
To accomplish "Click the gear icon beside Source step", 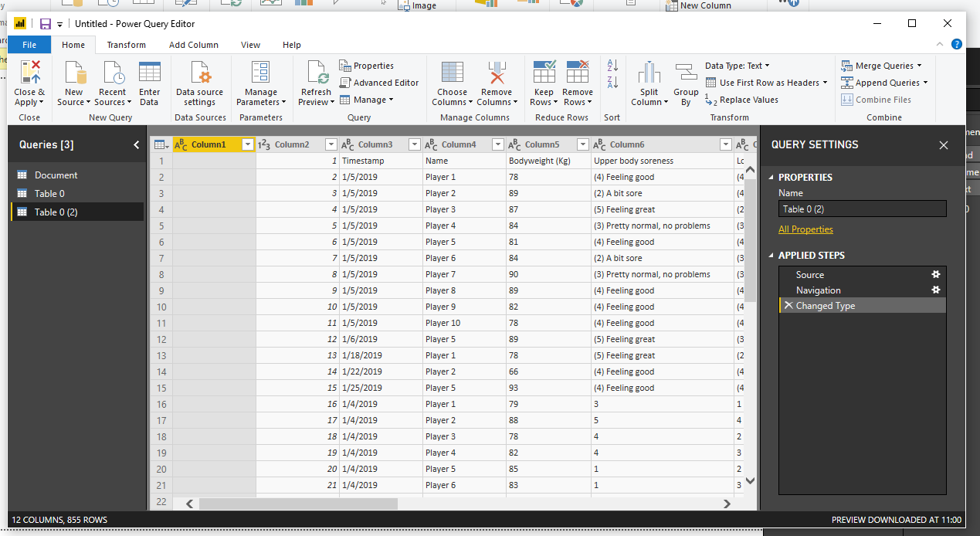I will pos(935,274).
